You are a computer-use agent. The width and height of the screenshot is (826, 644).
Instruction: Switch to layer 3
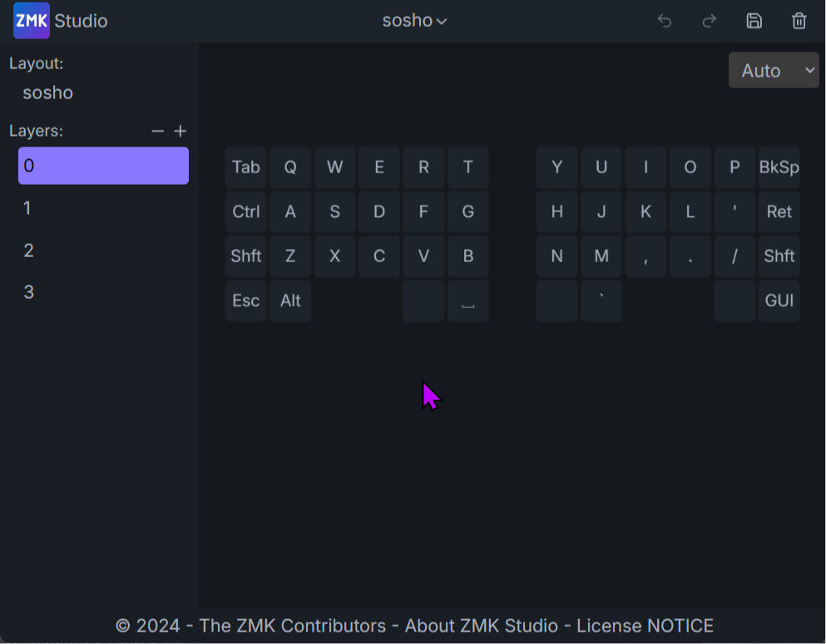click(x=103, y=292)
